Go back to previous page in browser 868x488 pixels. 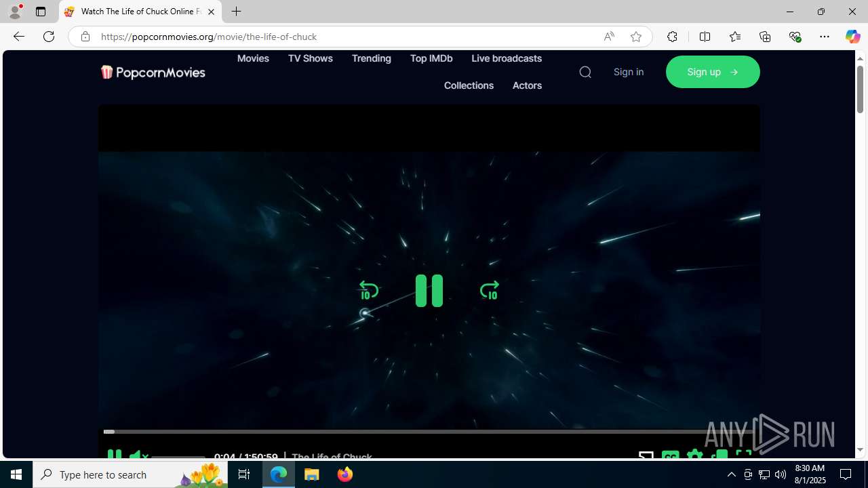point(18,37)
